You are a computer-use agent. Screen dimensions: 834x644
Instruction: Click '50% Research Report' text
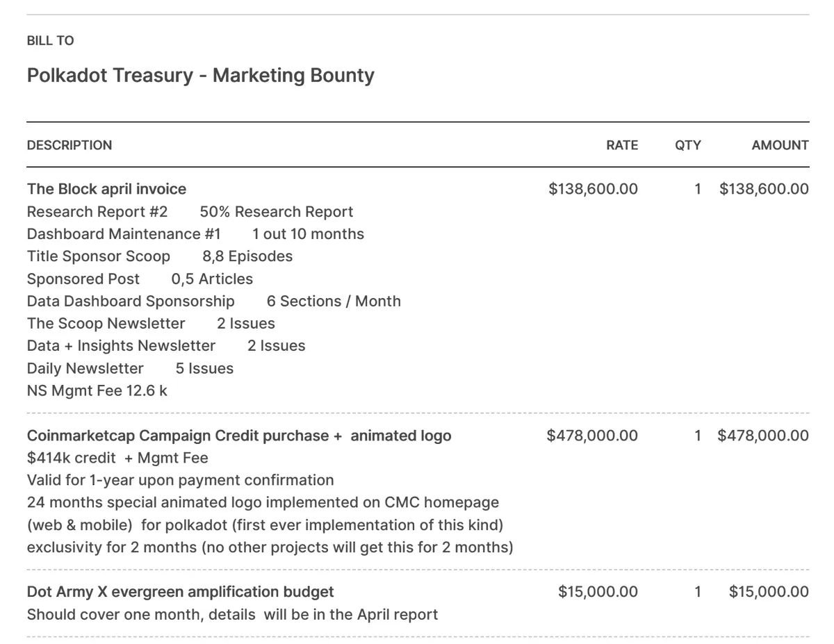pos(277,212)
